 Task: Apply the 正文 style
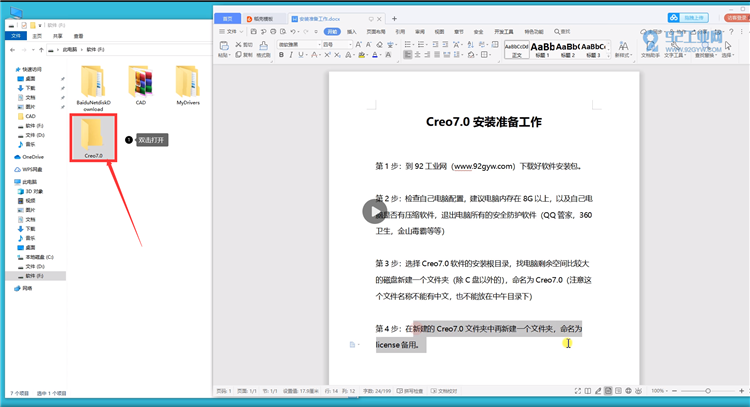pos(517,50)
